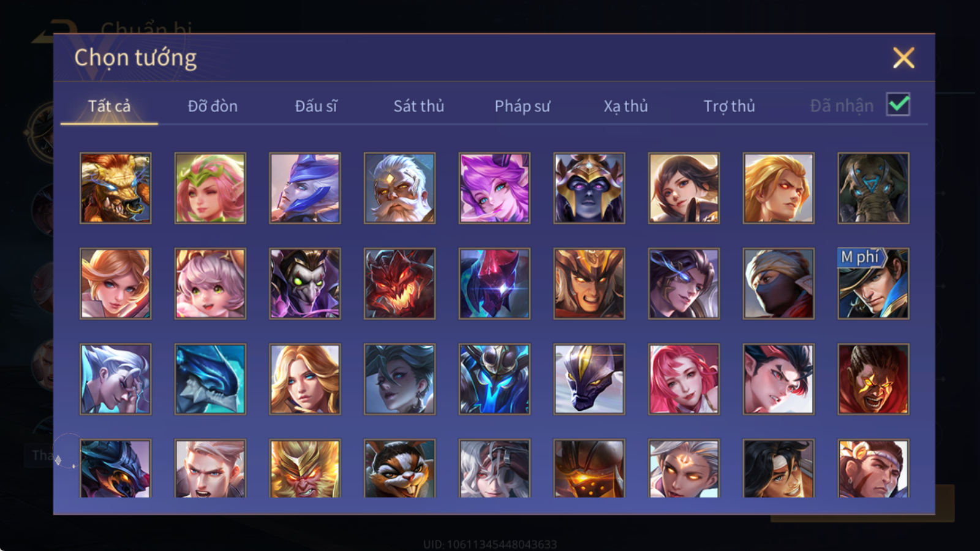
Task: Select the armored elephant hero portrait
Action: [873, 188]
